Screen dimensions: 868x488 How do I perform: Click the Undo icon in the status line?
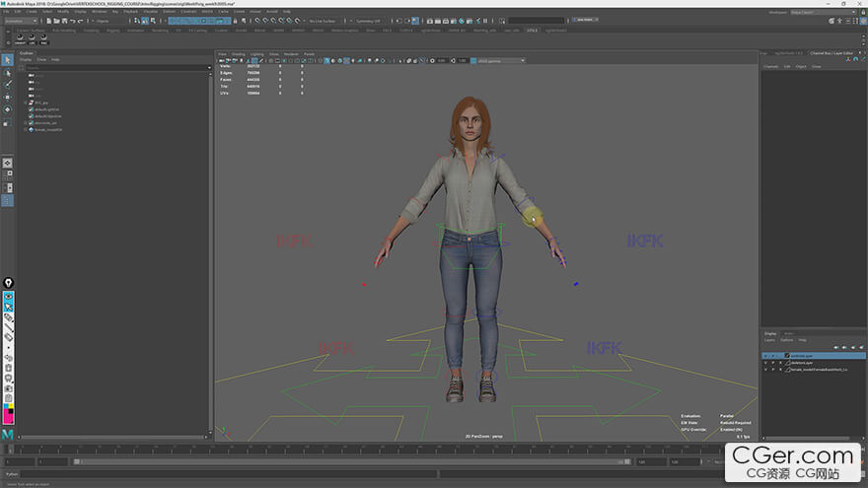73,21
